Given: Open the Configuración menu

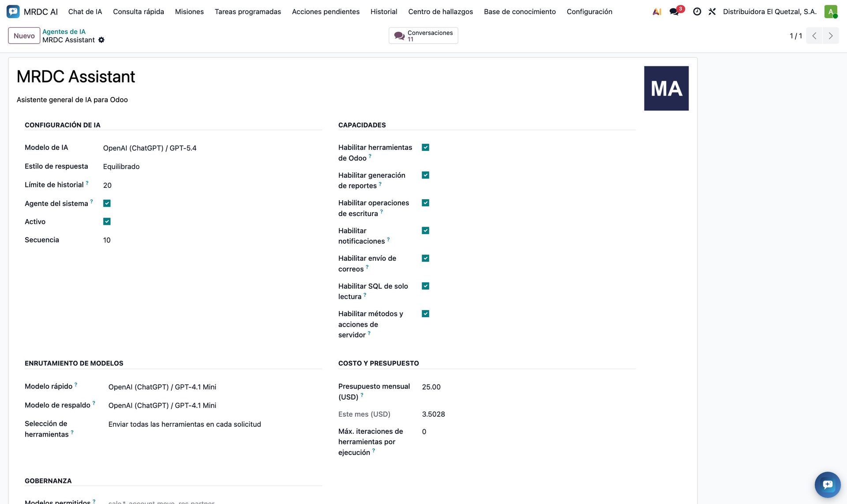Looking at the screenshot, I should (x=589, y=12).
